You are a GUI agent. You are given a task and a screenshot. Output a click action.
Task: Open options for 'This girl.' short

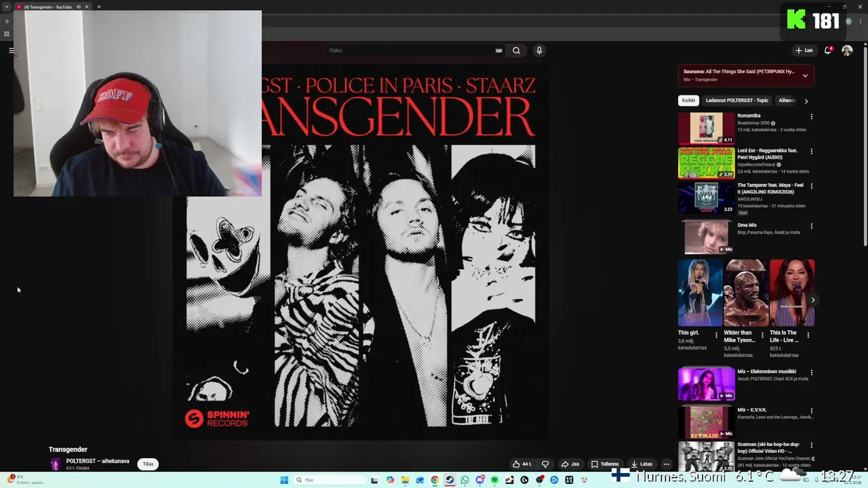click(x=716, y=335)
